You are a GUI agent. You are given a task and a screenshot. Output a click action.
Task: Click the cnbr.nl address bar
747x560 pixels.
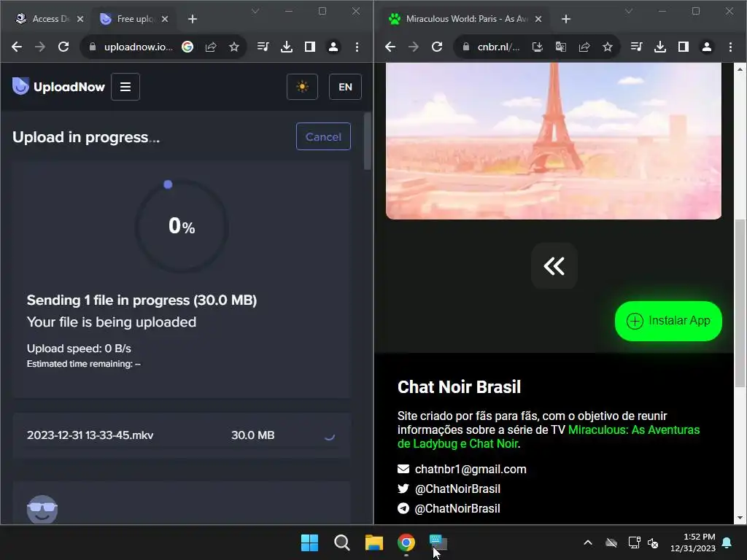click(498, 47)
